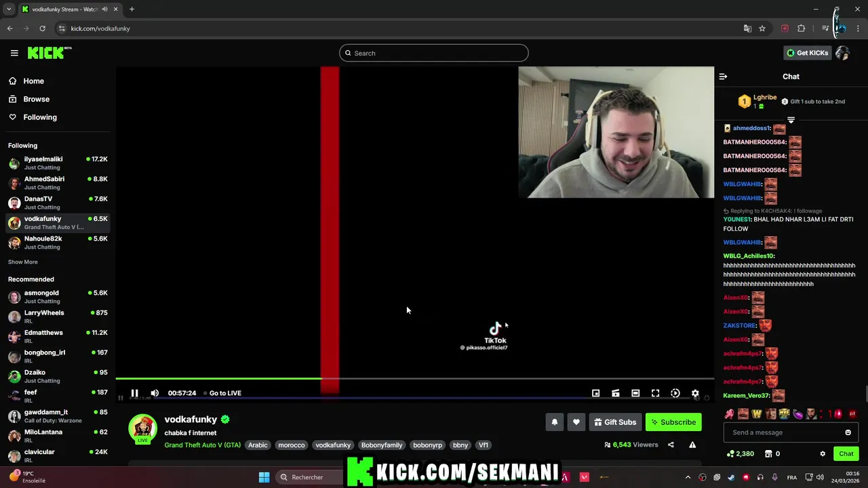Open AhmedSabiri's channel in the Following list
Viewport: 868px width, 488px height.
click(x=58, y=183)
